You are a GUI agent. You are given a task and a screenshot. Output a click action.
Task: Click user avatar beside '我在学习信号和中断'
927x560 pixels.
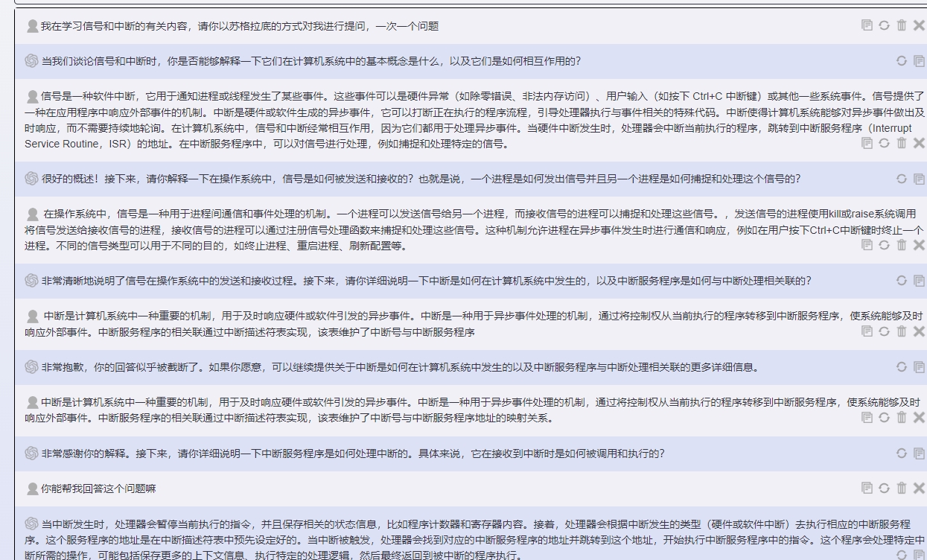point(32,26)
